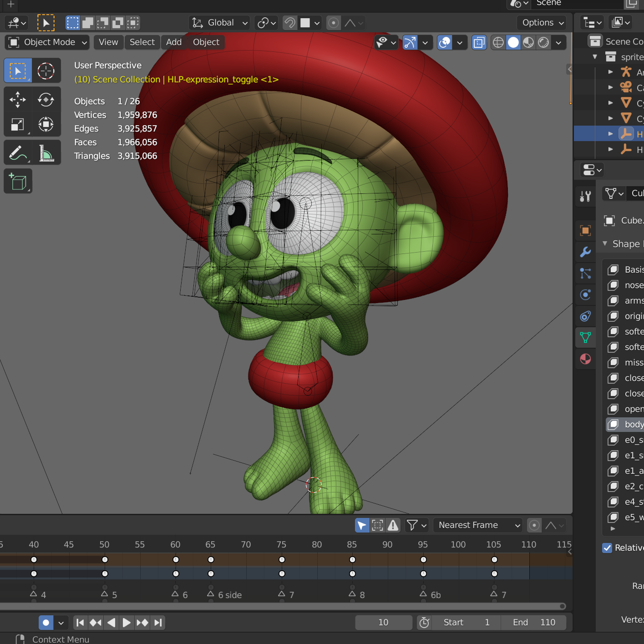Select the nose shape key
Screen dimensions: 644x644
tap(625, 285)
